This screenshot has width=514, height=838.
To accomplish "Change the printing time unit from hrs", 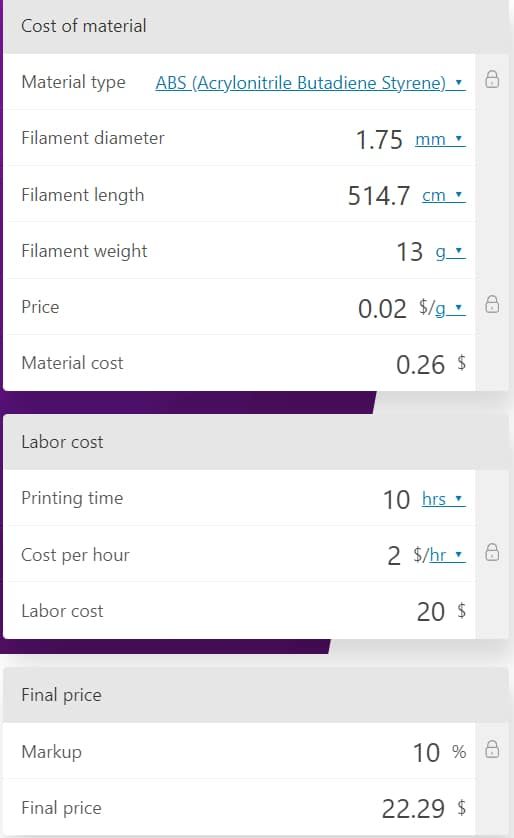I will click(443, 499).
